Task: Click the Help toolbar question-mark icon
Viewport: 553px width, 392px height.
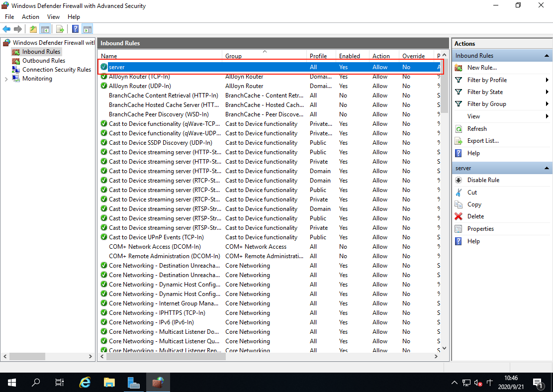Action: 75,29
